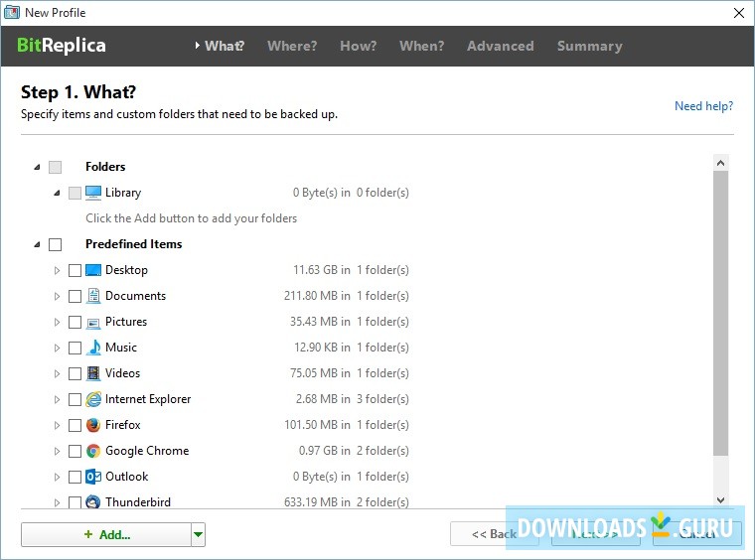Click the '0.97 GB in 2 folder(s)' text

354,451
